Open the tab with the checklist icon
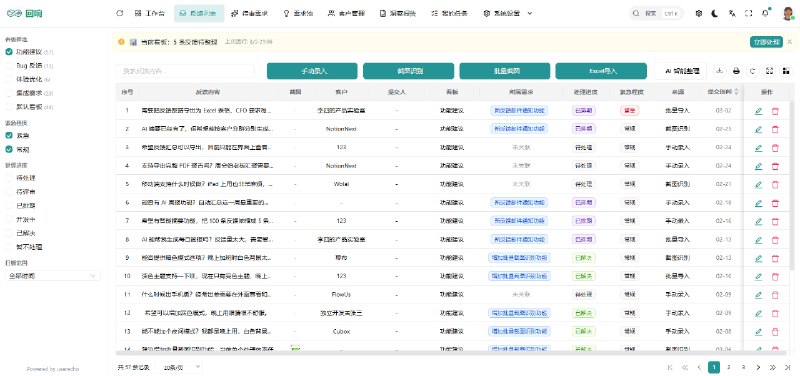Screen dimensions: 800x376 [449, 14]
